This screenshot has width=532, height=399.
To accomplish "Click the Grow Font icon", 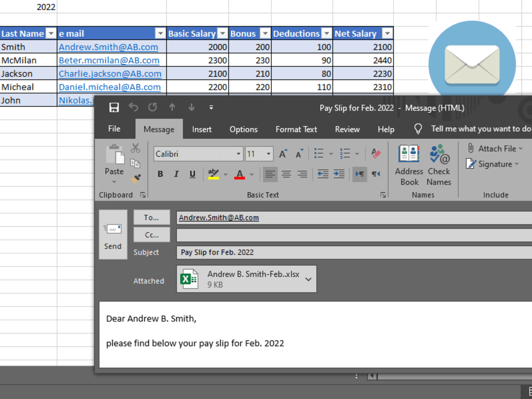I will click(x=283, y=154).
